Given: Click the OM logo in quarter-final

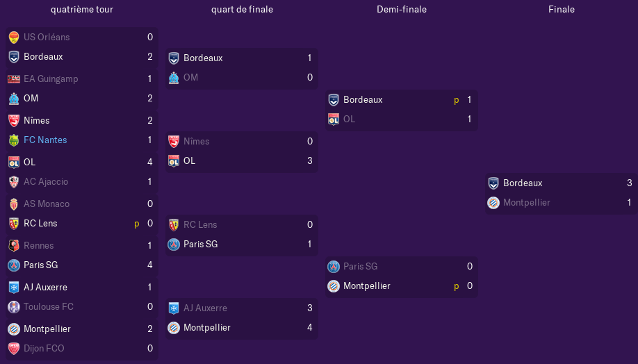Looking at the screenshot, I should click(x=174, y=77).
